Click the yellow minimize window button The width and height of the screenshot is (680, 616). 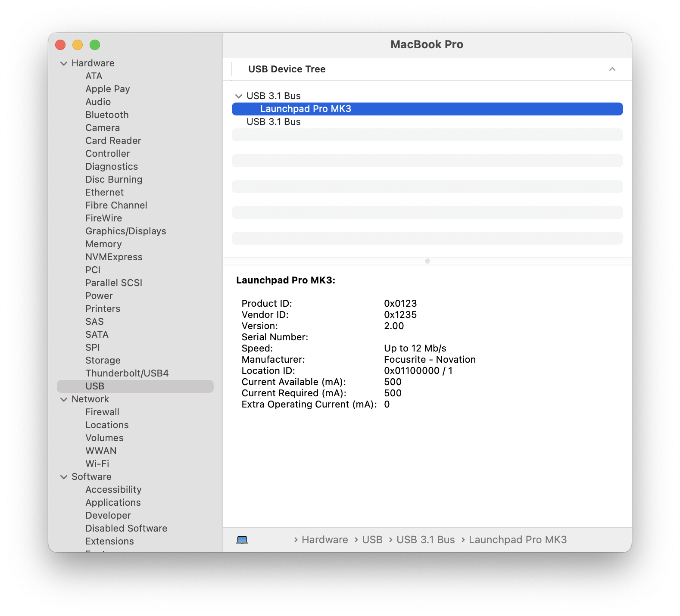pos(78,45)
